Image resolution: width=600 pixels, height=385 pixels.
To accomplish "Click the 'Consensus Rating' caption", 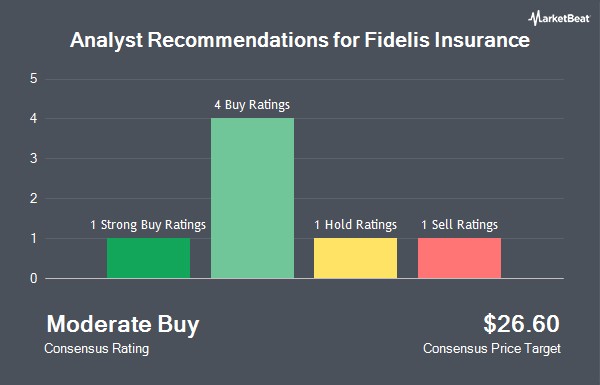I will pyautogui.click(x=96, y=349).
